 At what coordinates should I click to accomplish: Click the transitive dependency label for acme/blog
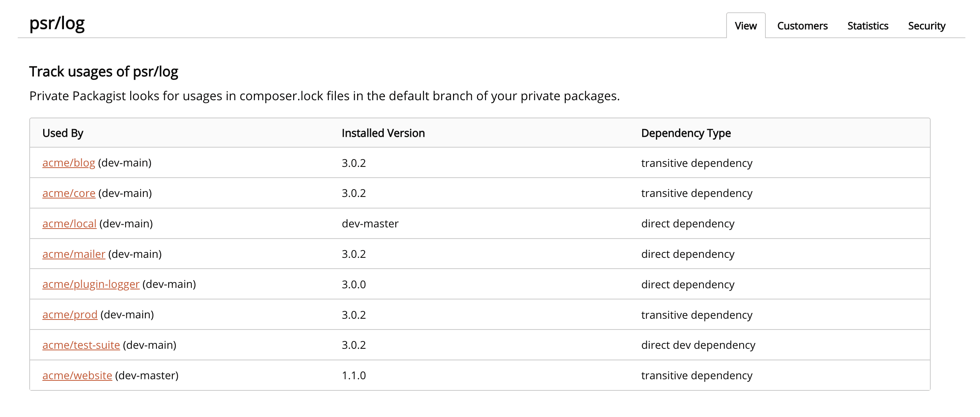[696, 163]
